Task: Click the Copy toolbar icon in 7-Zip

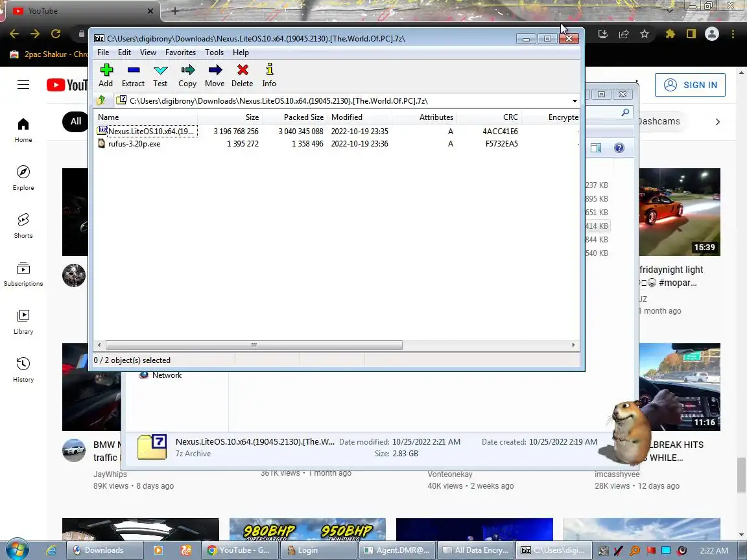Action: click(187, 75)
